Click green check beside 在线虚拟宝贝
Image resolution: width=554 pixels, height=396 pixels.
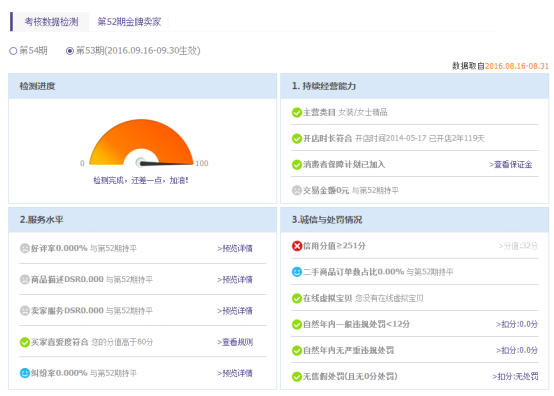(296, 298)
